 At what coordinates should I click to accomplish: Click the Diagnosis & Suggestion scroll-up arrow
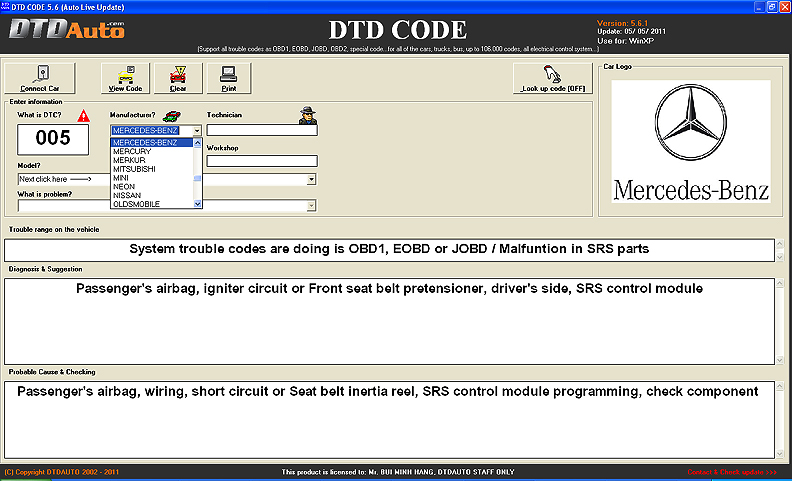click(779, 283)
